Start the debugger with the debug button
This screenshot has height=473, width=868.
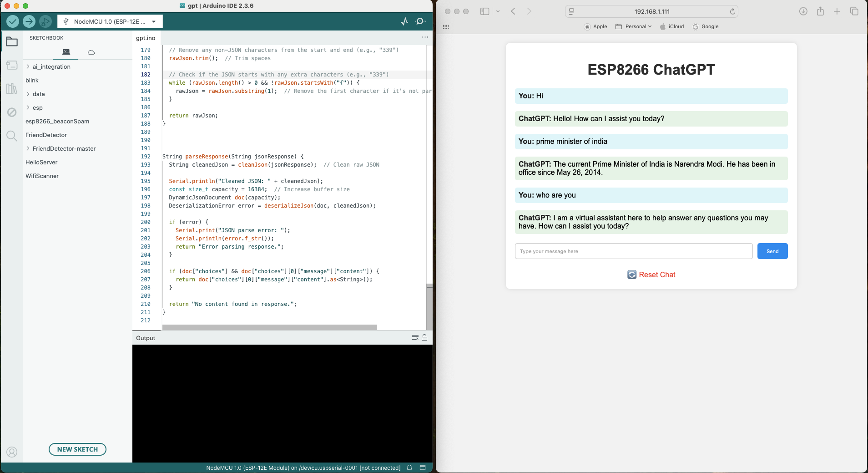pyautogui.click(x=45, y=21)
